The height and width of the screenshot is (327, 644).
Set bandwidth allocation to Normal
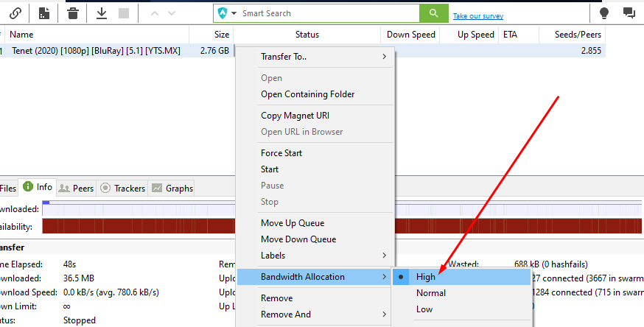(431, 293)
